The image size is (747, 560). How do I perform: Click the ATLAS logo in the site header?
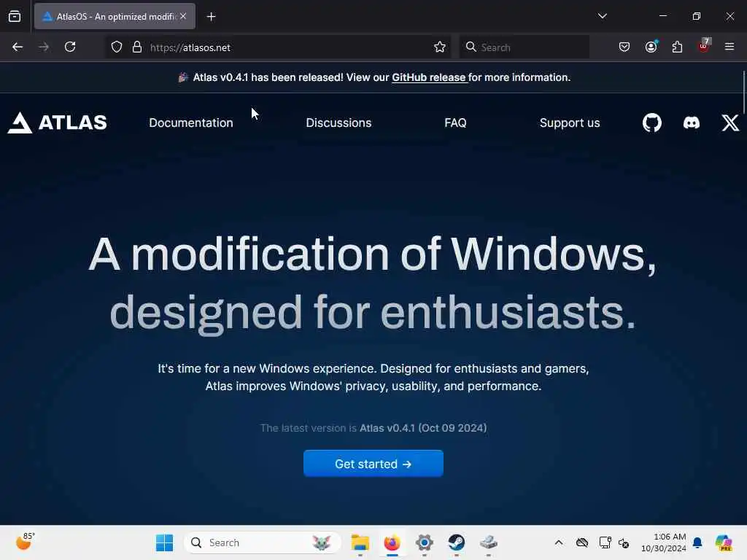point(57,122)
